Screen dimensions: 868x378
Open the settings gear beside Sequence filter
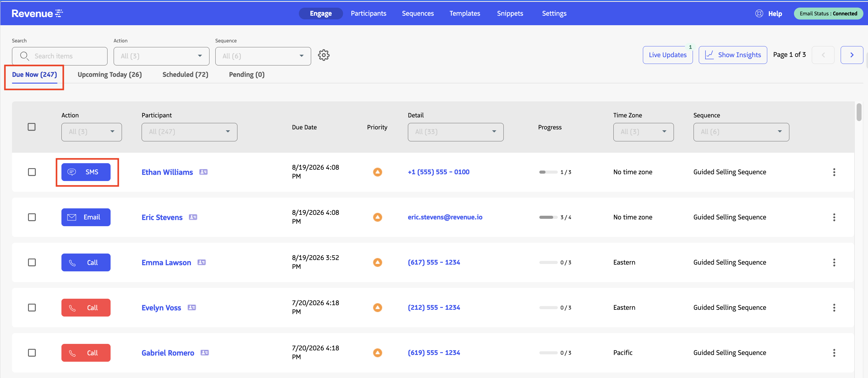323,55
